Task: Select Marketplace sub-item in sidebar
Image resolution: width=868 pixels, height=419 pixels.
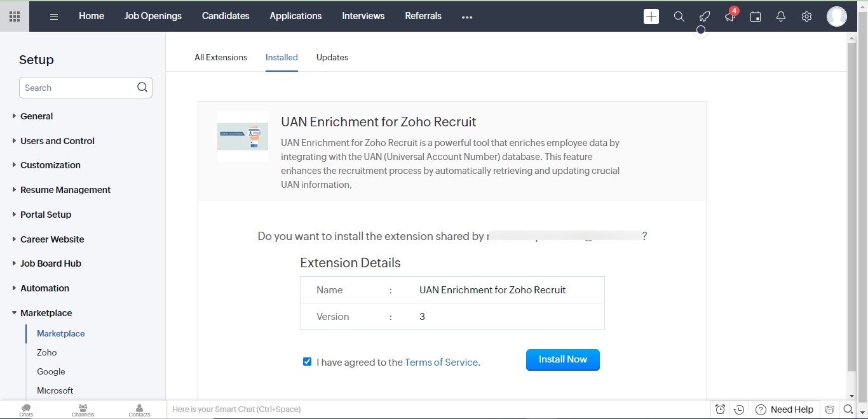Action: 61,333
